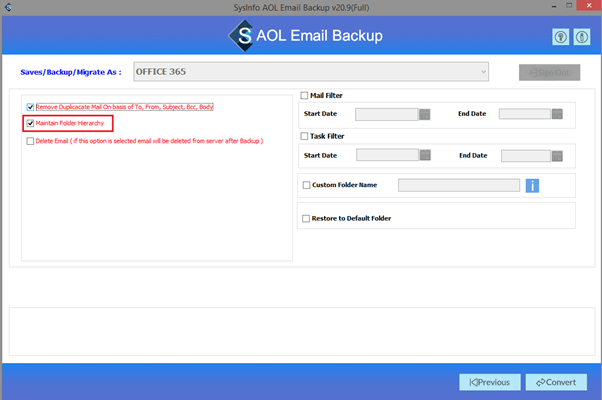Enable the Mail Filter checkbox
This screenshot has height=400, width=602.
pos(305,96)
